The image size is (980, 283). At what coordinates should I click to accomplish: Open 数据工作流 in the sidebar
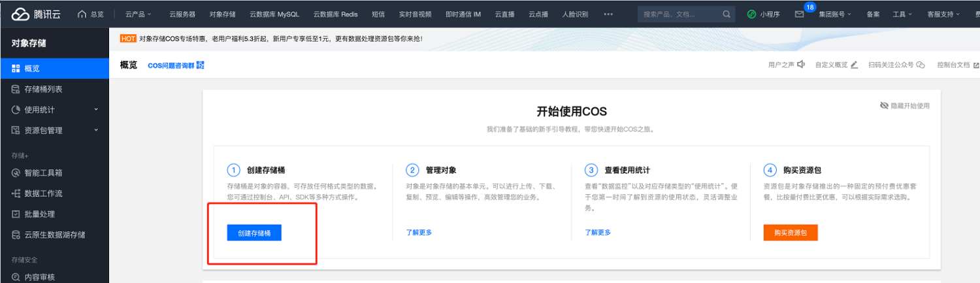point(43,193)
